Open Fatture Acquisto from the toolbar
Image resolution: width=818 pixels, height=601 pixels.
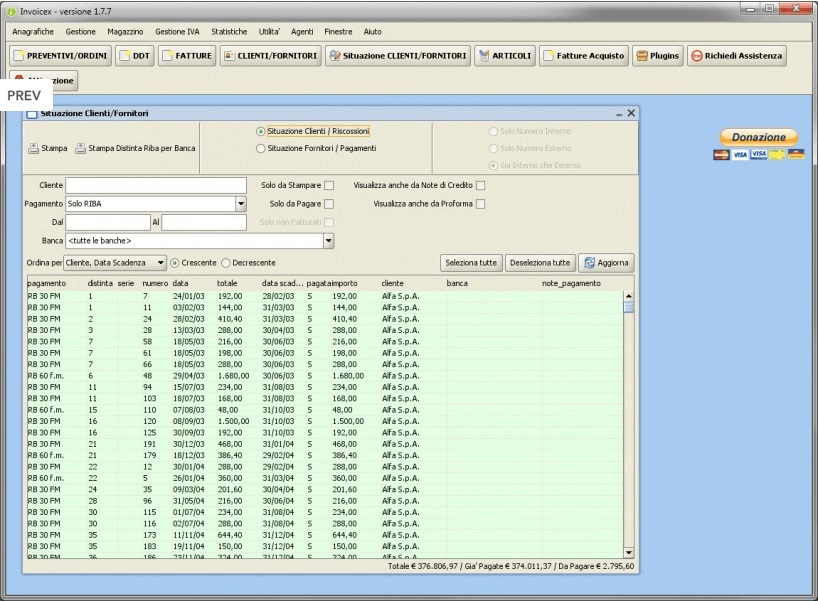[x=583, y=56]
